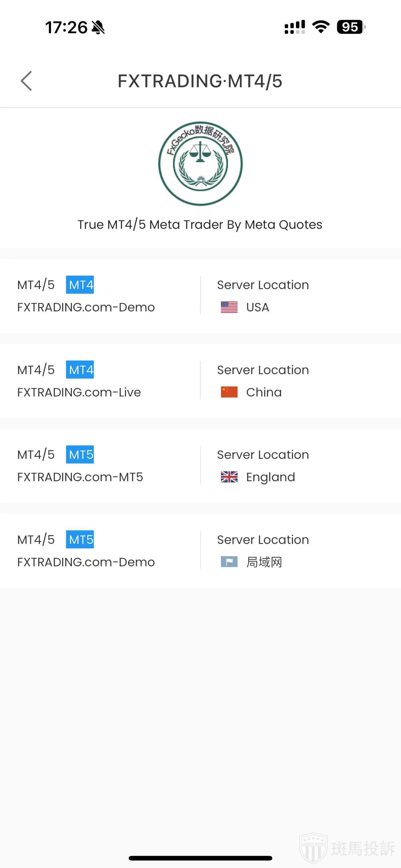Tap the FxGecko scales logo
This screenshot has height=868, width=401.
tap(200, 163)
